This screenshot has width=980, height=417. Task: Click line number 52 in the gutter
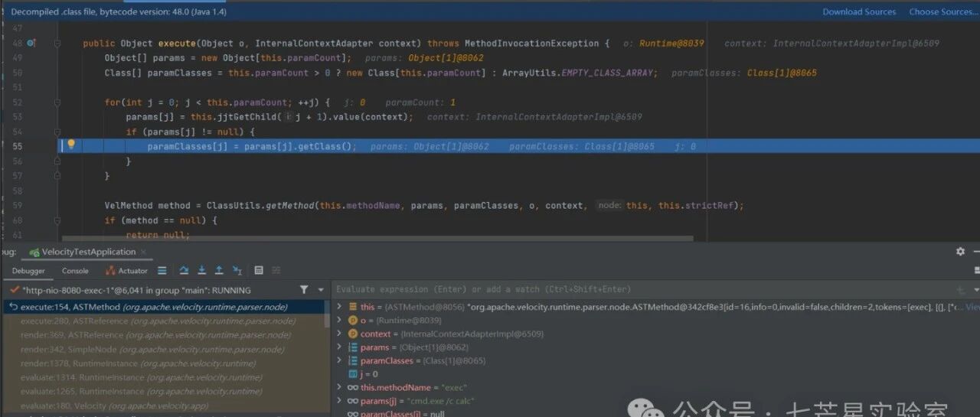pos(18,103)
